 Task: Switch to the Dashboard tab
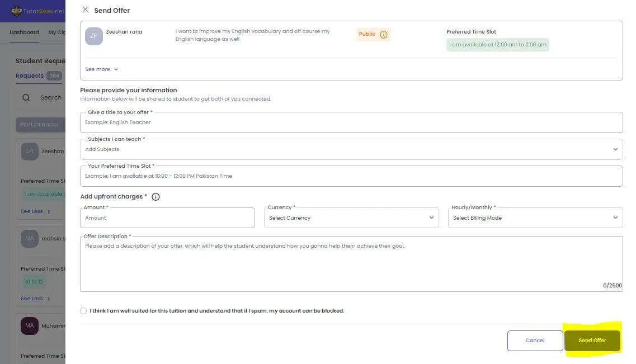(x=24, y=32)
